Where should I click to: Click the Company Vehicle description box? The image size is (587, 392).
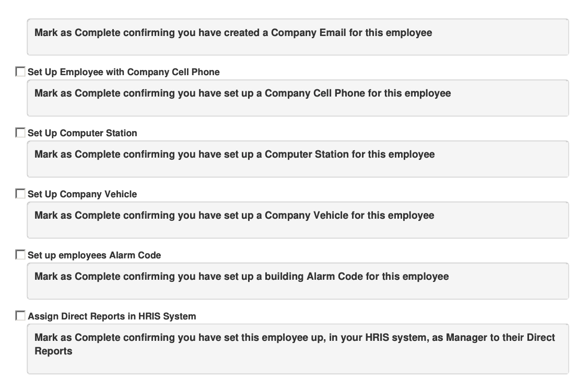[x=298, y=220]
